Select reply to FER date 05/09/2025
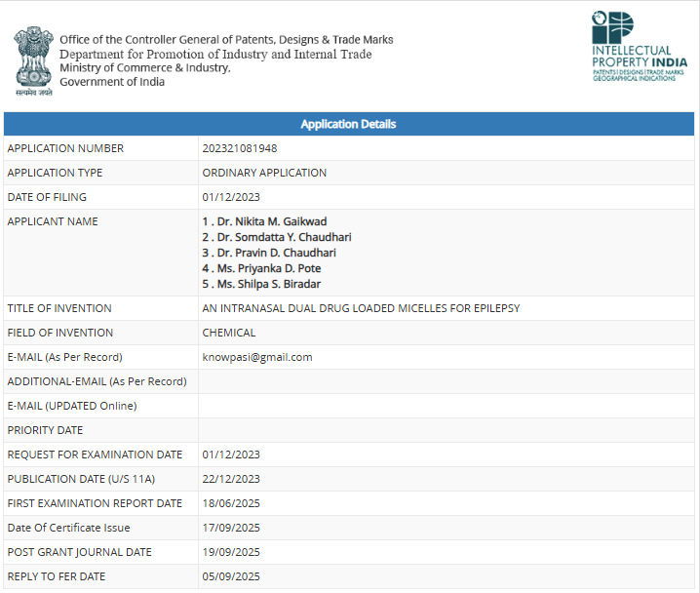 [x=231, y=577]
